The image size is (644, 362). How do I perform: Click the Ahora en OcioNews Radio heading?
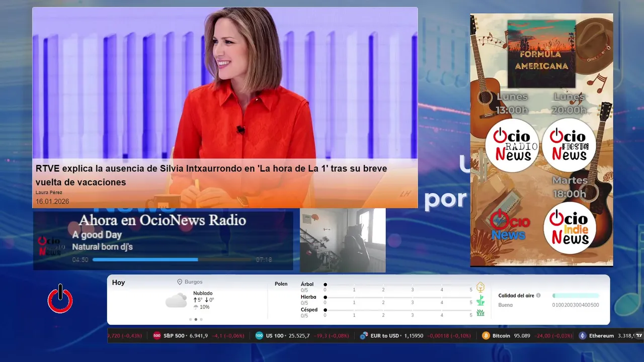pyautogui.click(x=163, y=220)
